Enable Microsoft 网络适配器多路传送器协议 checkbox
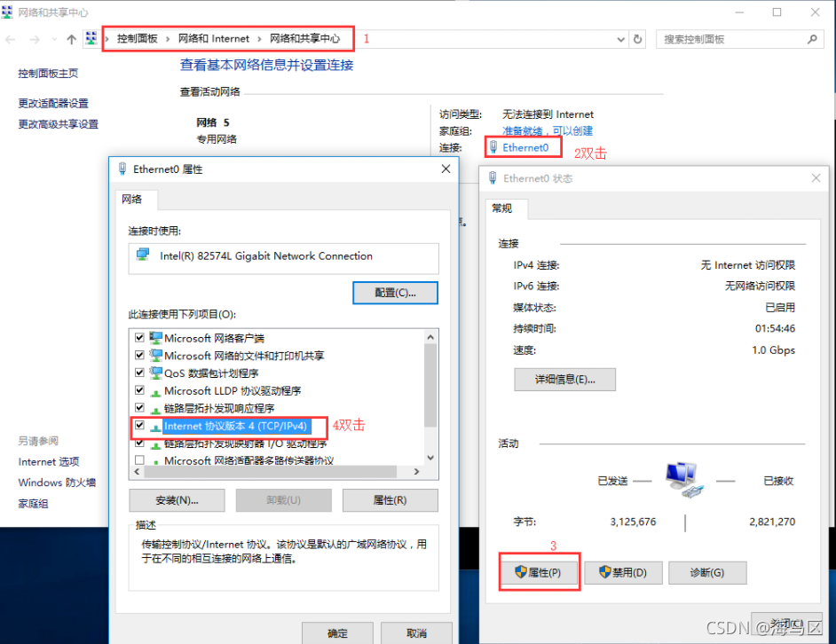Viewport: 836px width, 644px height. point(139,459)
